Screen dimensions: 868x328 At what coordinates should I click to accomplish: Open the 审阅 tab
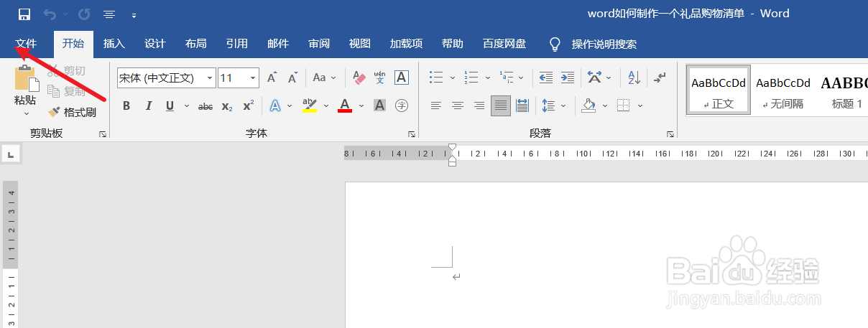tap(318, 44)
